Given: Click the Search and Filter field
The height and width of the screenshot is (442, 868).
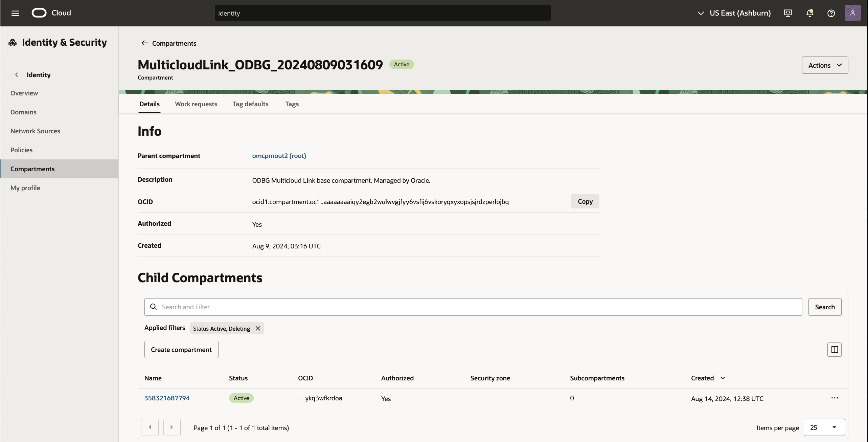Looking at the screenshot, I should [x=474, y=307].
